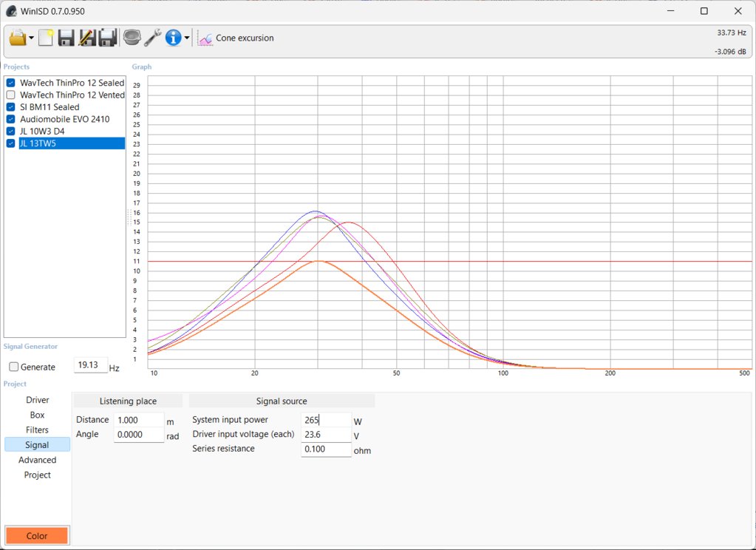Click the -3.096 dB readout
The height and width of the screenshot is (550, 756).
pyautogui.click(x=730, y=52)
